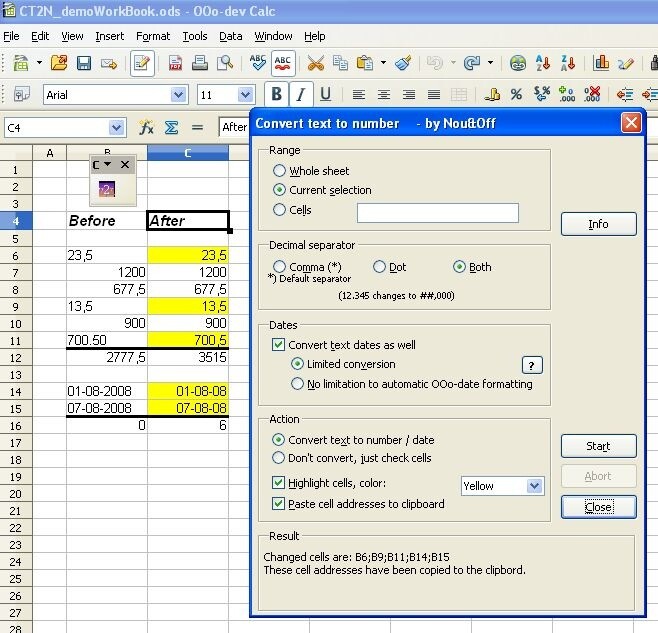Click the Redo icon
The width and height of the screenshot is (658, 633).
point(472,63)
